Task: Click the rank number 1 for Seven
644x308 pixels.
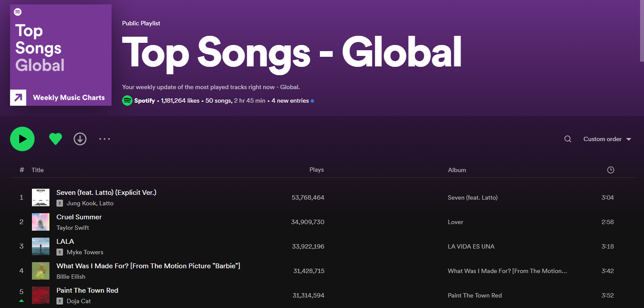Action: [21, 197]
